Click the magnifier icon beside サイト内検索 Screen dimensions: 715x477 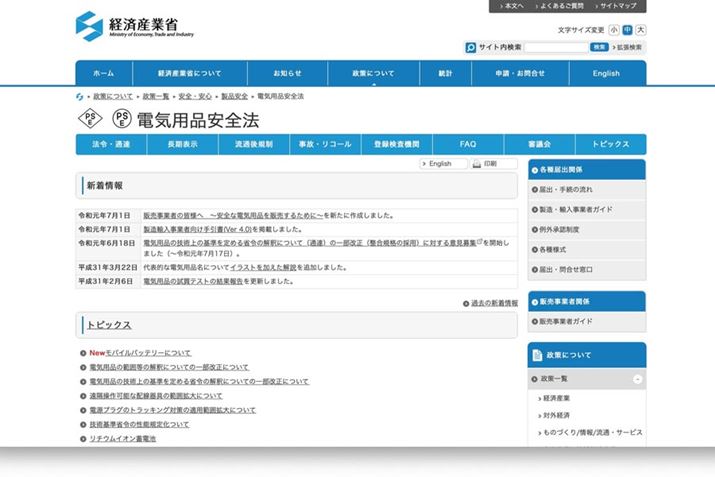(471, 47)
